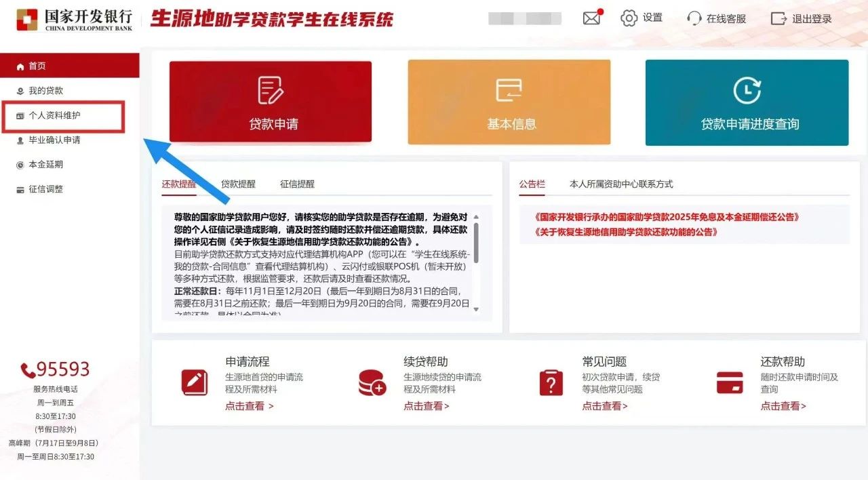This screenshot has width=868, height=480.
Task: Click the 还款帮助 card icon
Action: pos(730,383)
